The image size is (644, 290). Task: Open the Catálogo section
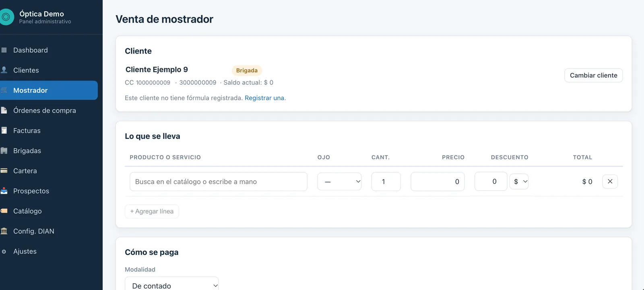[49, 211]
